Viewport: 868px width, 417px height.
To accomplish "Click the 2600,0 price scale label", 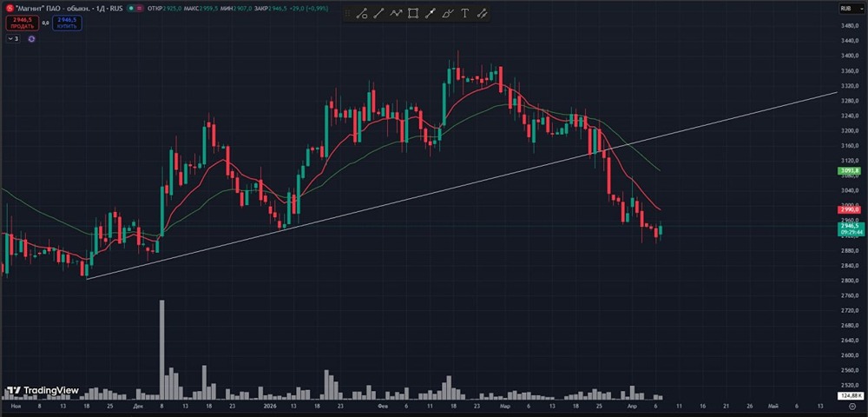I will (x=848, y=355).
